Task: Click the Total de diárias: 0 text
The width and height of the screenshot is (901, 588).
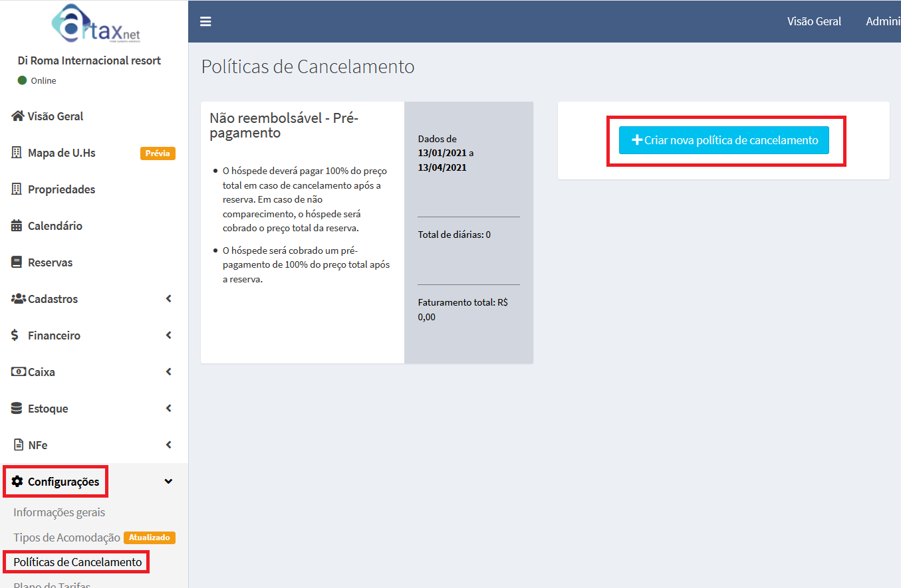Action: [454, 235]
